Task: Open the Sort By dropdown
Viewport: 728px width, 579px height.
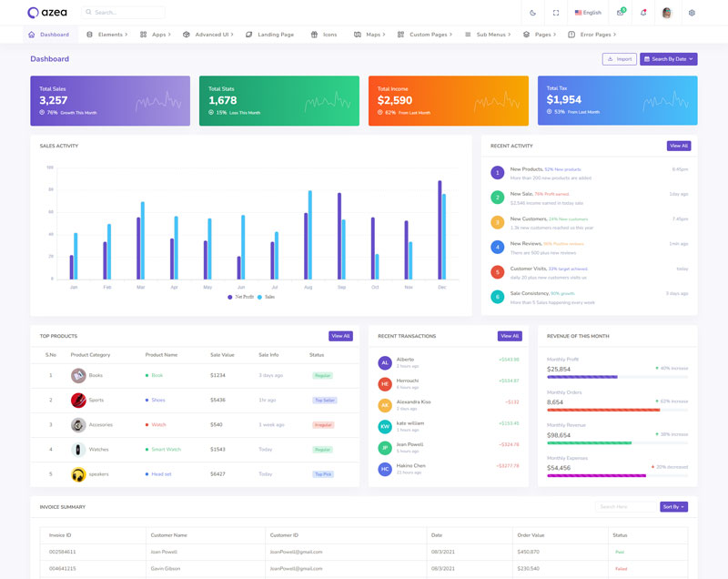Action: coord(673,506)
